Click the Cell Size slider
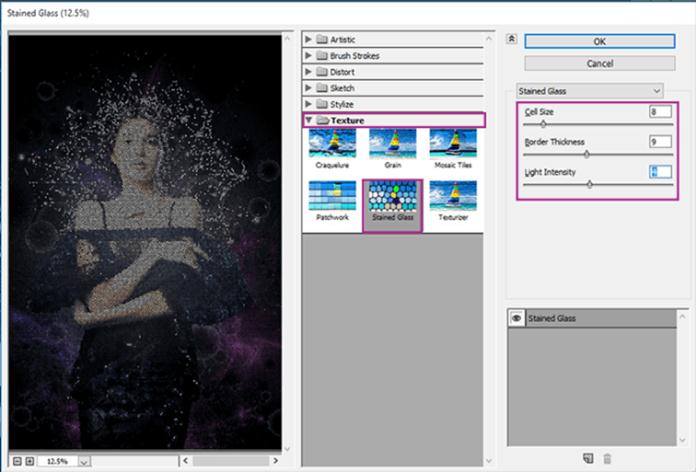 tap(543, 124)
